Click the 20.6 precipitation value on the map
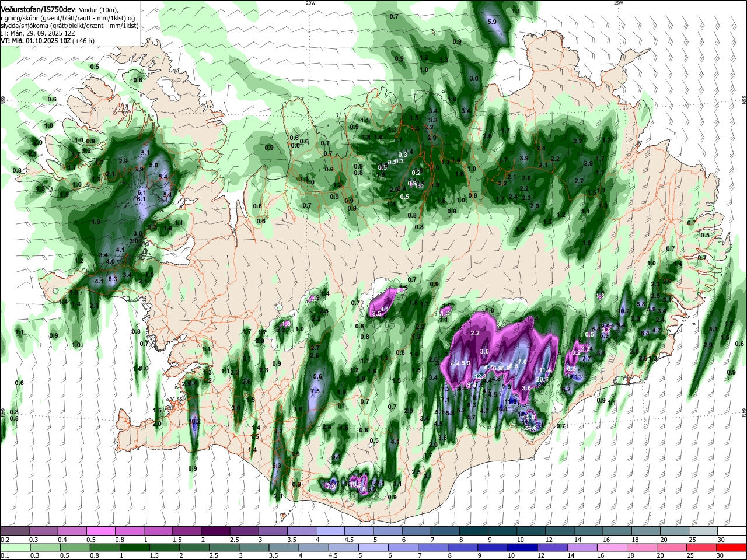Image resolution: width=747 pixels, height=560 pixels. [542, 379]
